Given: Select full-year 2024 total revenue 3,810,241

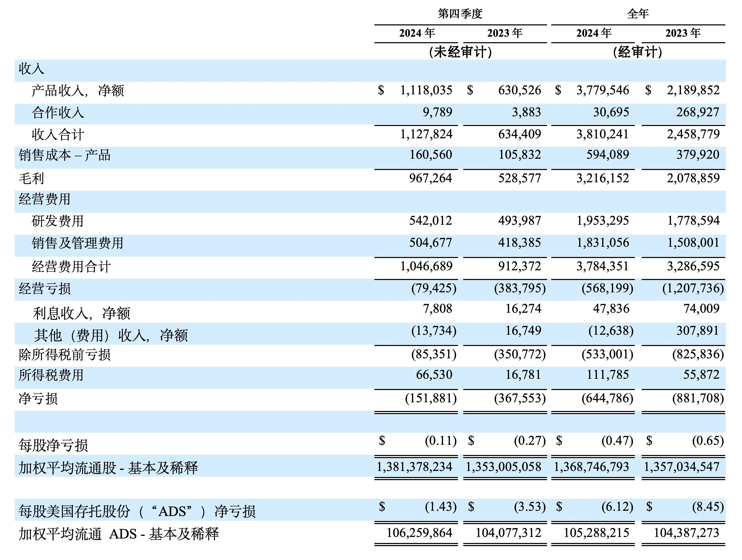Looking at the screenshot, I should pyautogui.click(x=602, y=134).
